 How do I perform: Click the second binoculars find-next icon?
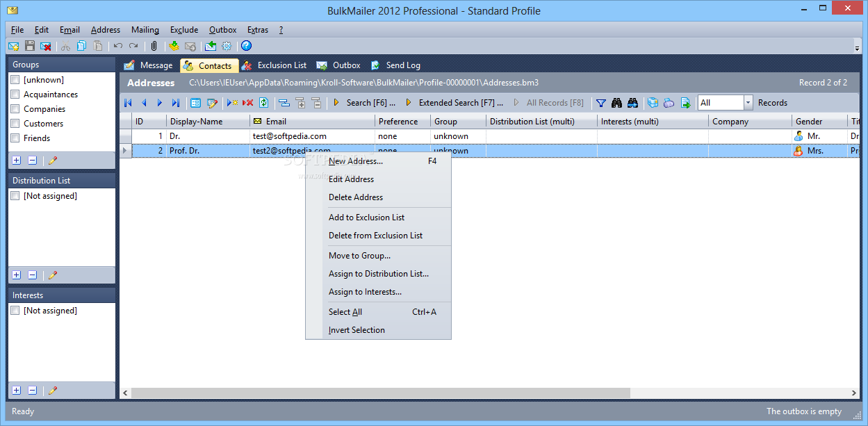[633, 103]
